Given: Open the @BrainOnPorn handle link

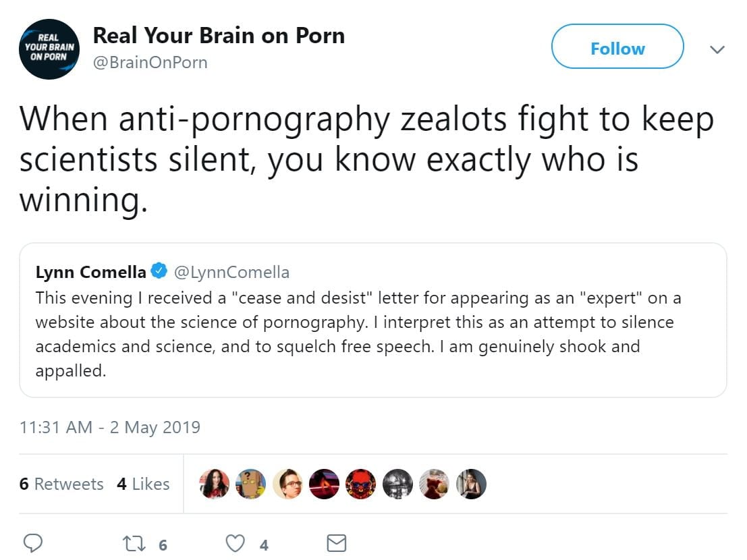Looking at the screenshot, I should [x=150, y=63].
